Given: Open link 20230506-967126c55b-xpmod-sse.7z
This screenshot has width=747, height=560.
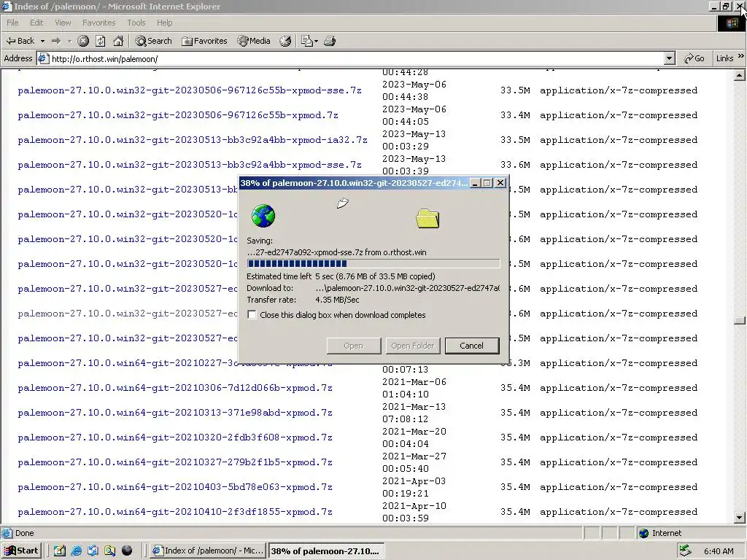Looking at the screenshot, I should coord(190,90).
